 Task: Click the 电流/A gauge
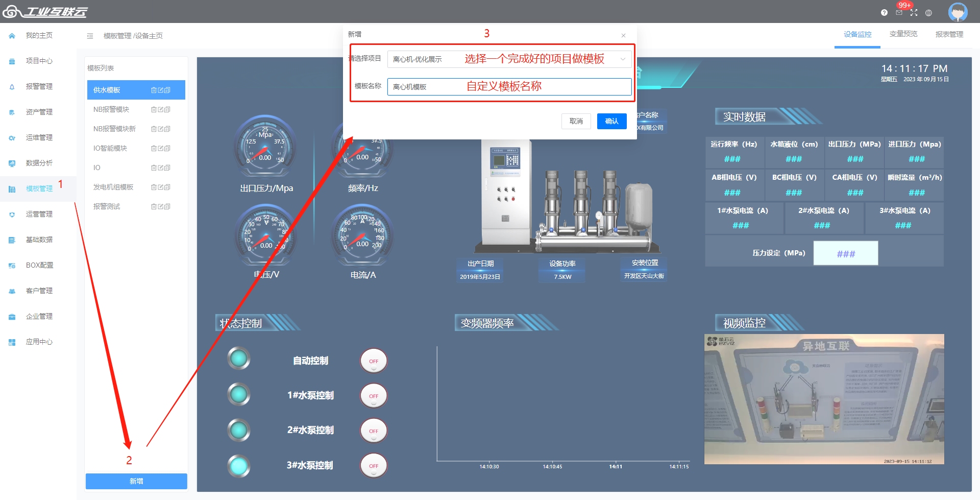click(362, 236)
